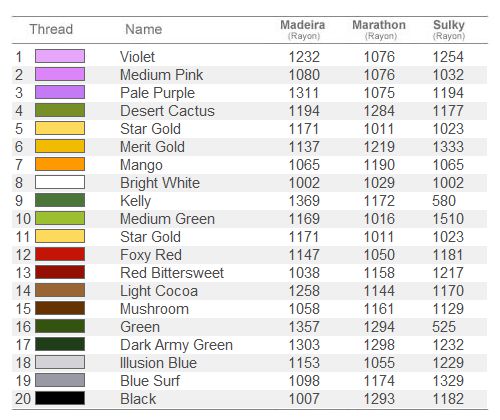
Task: Select the Name column header
Action: tap(144, 29)
